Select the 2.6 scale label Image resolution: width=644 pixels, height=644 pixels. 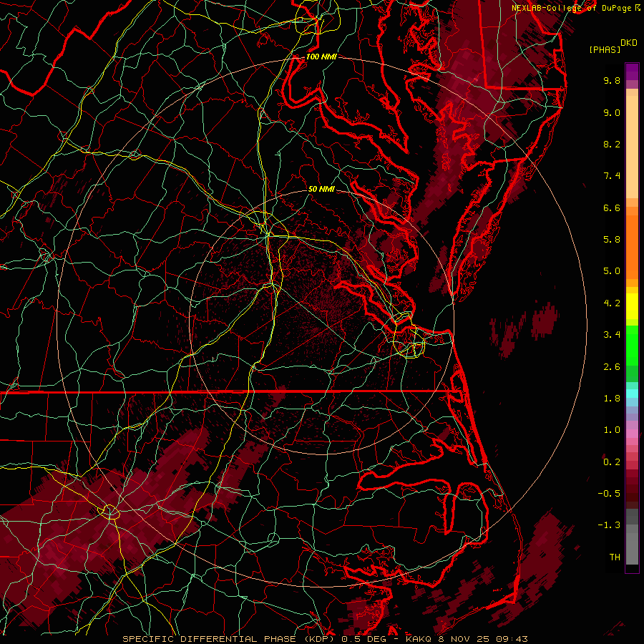pyautogui.click(x=612, y=367)
